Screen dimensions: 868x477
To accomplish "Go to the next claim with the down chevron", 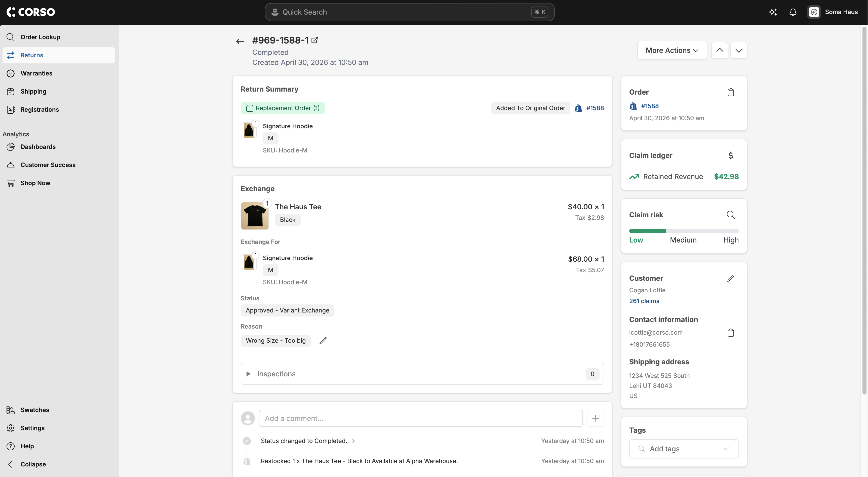I will pos(739,51).
